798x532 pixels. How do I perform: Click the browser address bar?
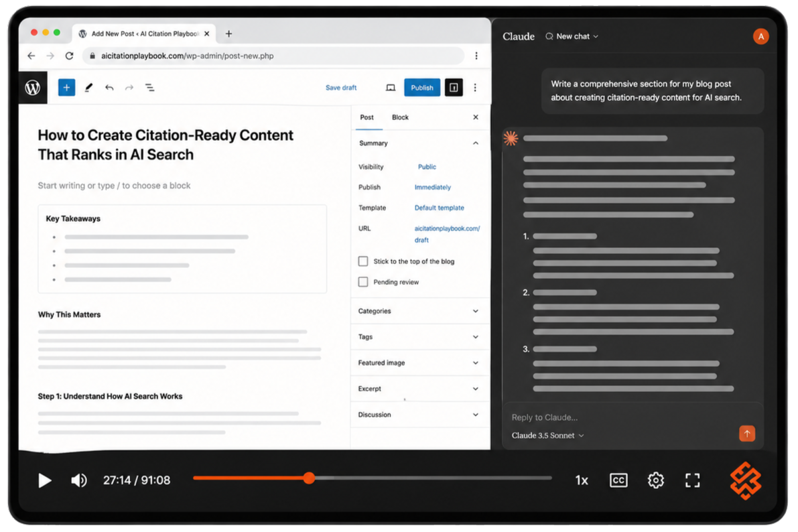pyautogui.click(x=274, y=56)
